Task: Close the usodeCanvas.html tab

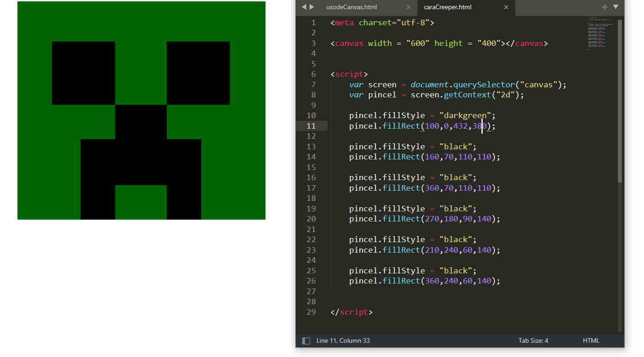Action: tap(409, 7)
